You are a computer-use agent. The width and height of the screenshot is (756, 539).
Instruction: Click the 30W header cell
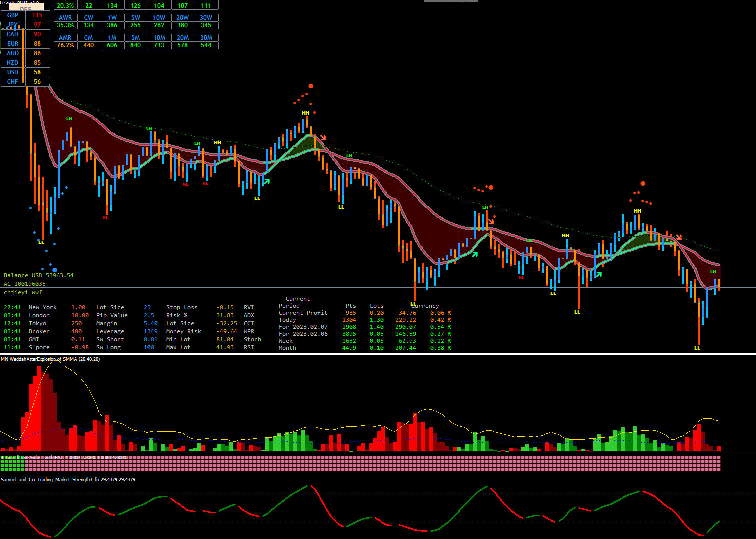pos(206,18)
